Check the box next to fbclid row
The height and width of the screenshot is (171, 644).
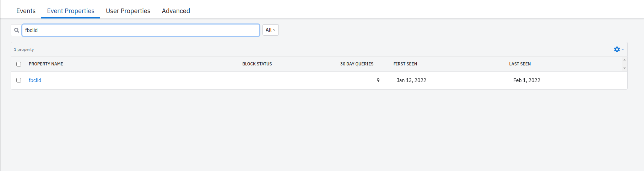(x=19, y=80)
